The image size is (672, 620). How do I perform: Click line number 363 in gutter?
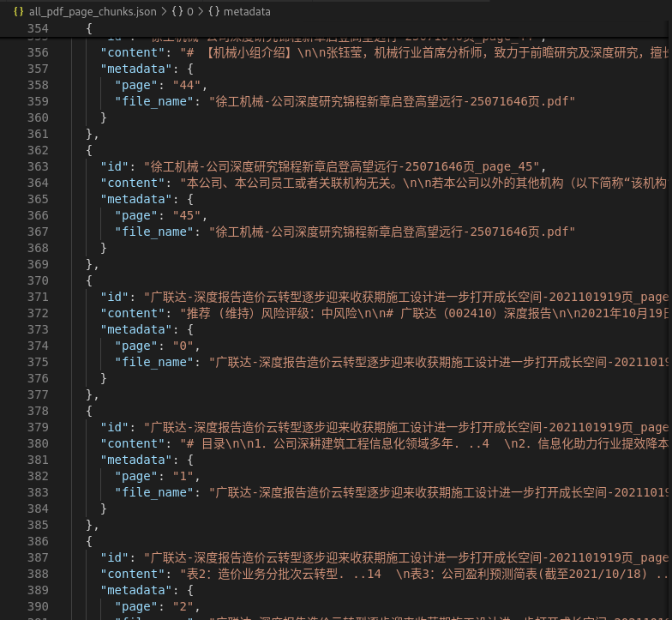pyautogui.click(x=38, y=166)
